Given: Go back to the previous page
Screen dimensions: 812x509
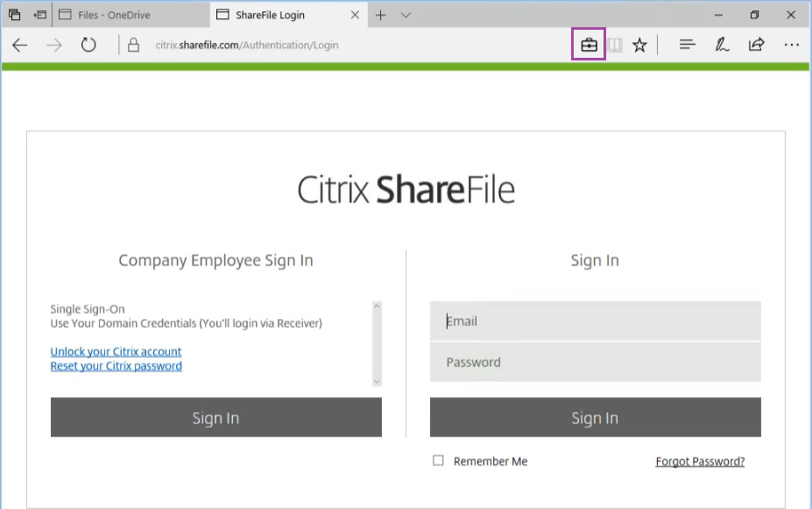Looking at the screenshot, I should click(20, 45).
